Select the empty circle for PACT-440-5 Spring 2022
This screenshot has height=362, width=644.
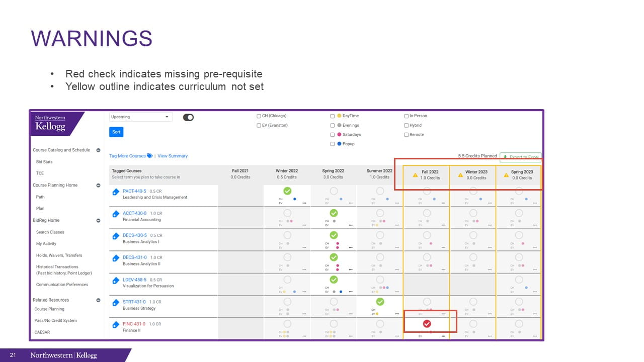(x=334, y=191)
